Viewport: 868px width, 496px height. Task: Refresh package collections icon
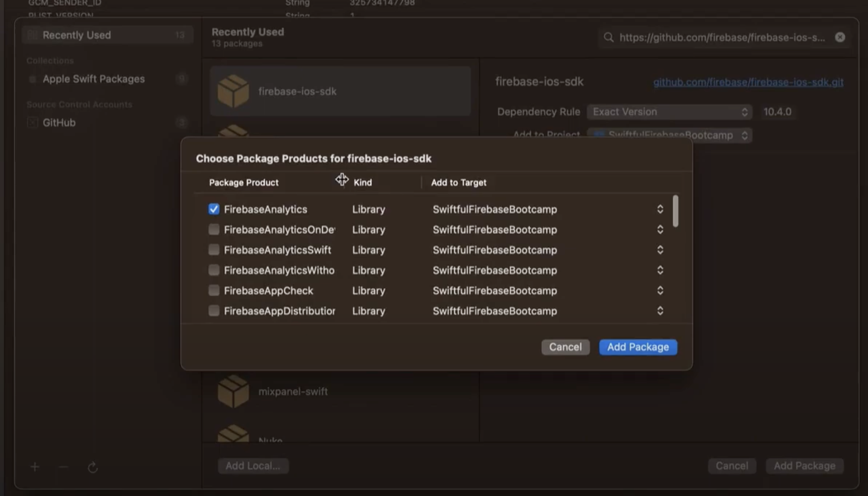click(93, 467)
